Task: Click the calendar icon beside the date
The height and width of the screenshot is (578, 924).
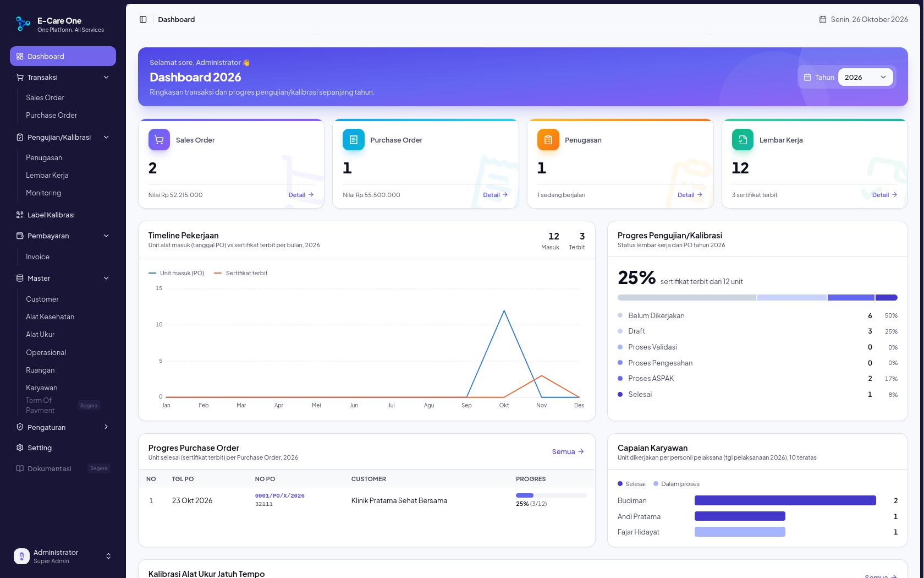Action: click(x=823, y=19)
